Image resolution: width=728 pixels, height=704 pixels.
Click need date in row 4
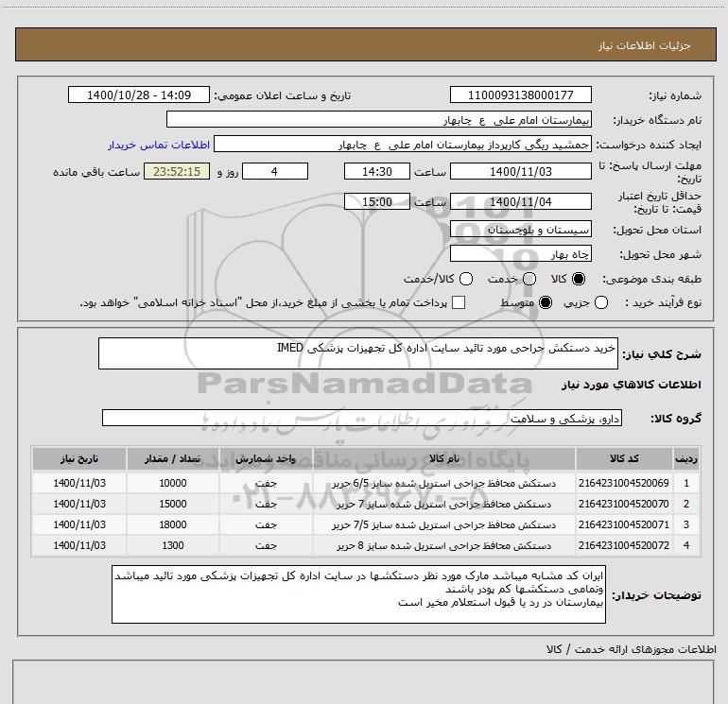tap(79, 546)
